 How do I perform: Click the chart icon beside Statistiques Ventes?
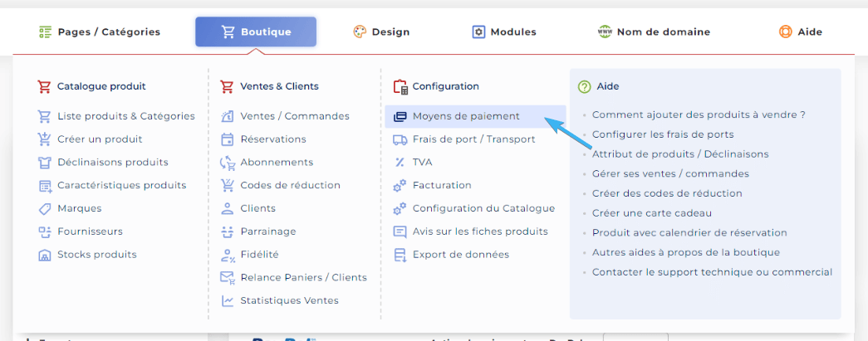click(227, 300)
